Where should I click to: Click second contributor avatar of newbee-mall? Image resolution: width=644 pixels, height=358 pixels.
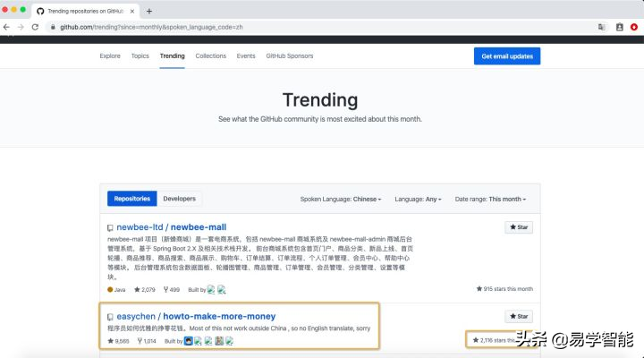coord(222,290)
